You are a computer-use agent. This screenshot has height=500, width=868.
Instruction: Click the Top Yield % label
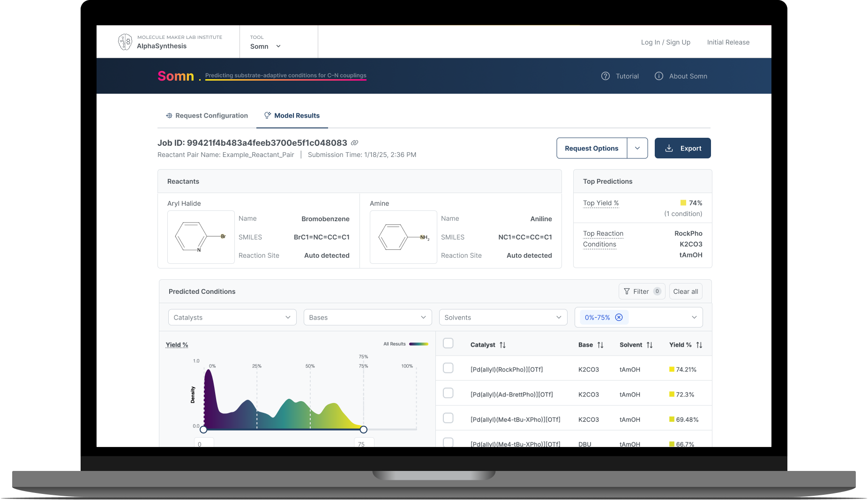coord(601,203)
